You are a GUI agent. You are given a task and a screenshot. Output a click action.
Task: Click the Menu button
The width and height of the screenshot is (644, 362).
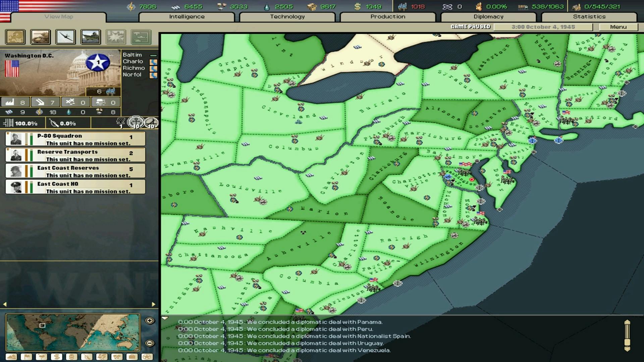coord(618,27)
